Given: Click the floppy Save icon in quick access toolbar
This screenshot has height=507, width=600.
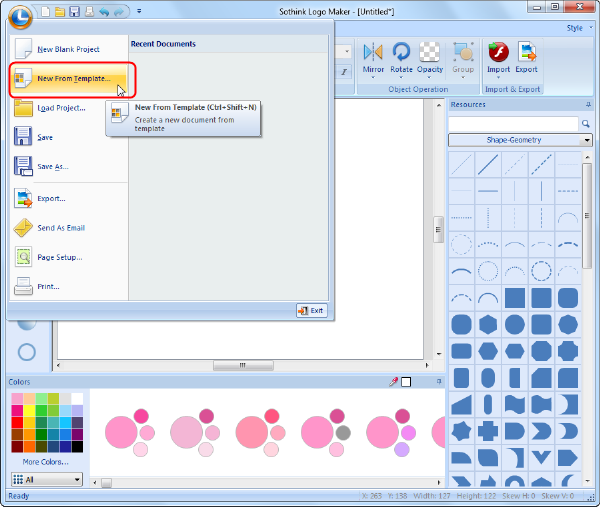Looking at the screenshot, I should [74, 11].
